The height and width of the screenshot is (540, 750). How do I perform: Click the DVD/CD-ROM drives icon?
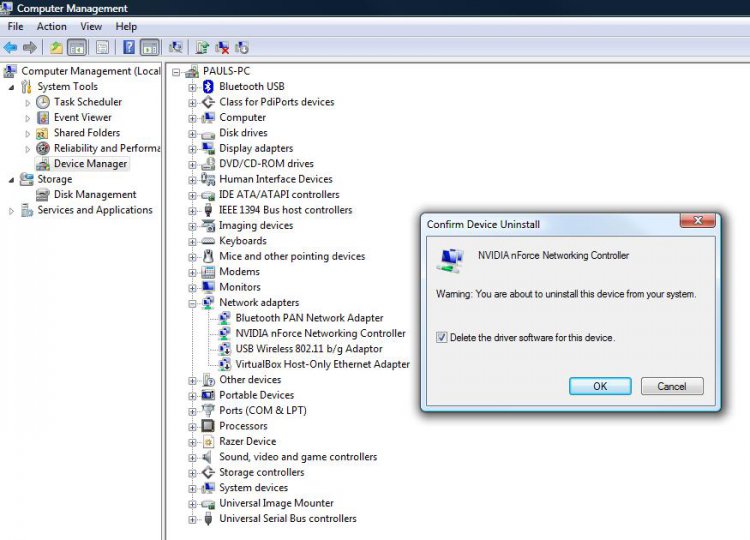208,164
